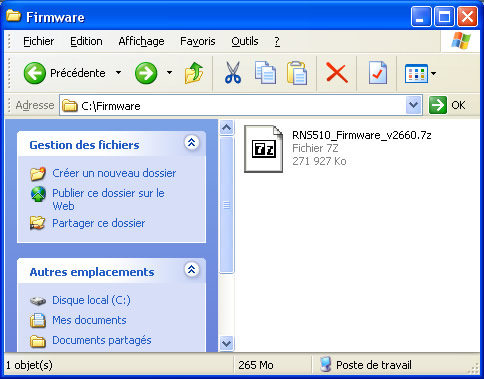Viewport: 484px width, 379px height.
Task: Collapse the Gestion des fichiers panel
Action: click(192, 143)
